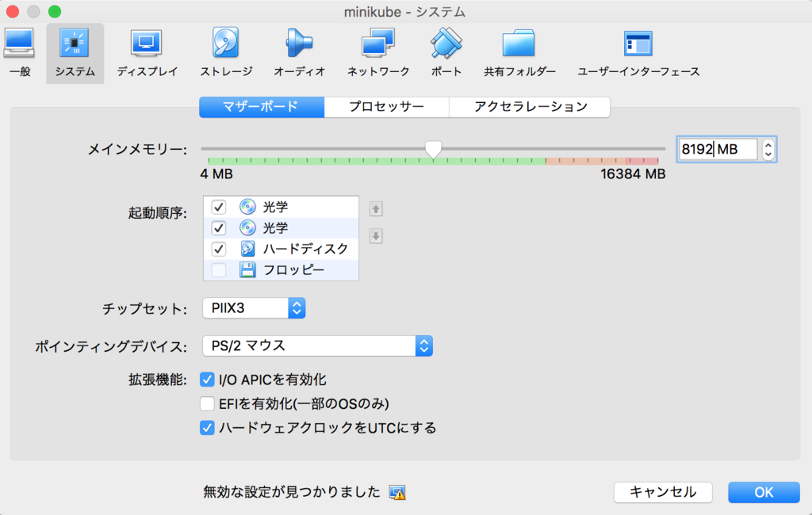Click the memory size stepper arrows
This screenshot has height=515, width=812.
click(x=768, y=150)
